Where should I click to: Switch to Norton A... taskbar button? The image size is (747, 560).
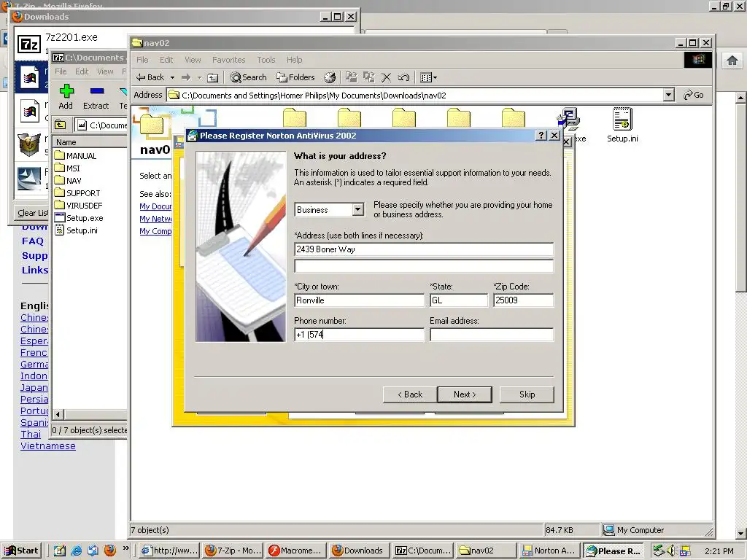pyautogui.click(x=550, y=551)
